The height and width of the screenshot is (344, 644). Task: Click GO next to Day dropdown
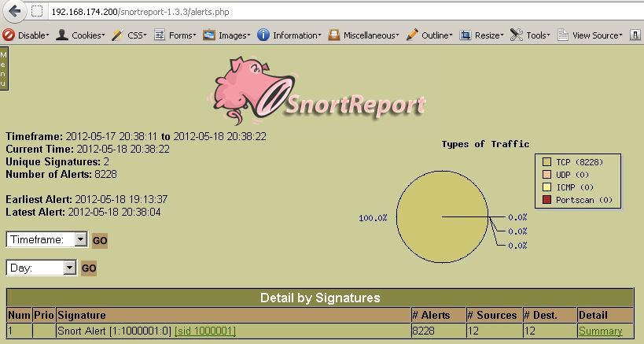[89, 268]
